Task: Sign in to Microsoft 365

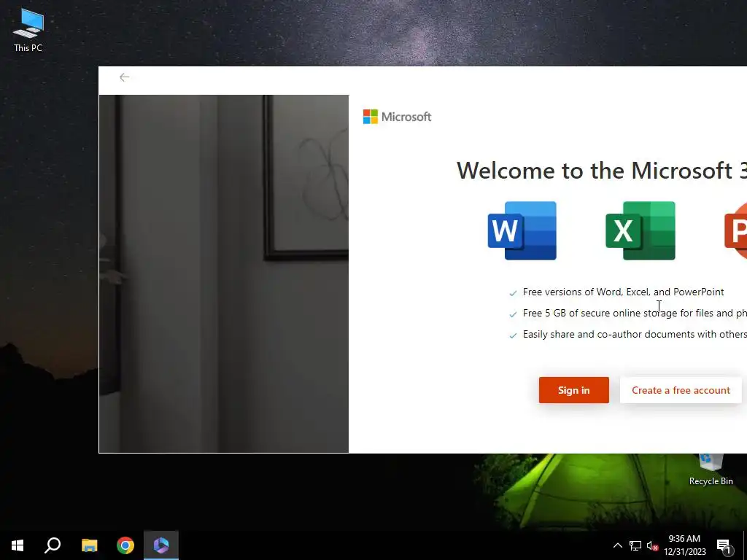Action: tap(573, 390)
